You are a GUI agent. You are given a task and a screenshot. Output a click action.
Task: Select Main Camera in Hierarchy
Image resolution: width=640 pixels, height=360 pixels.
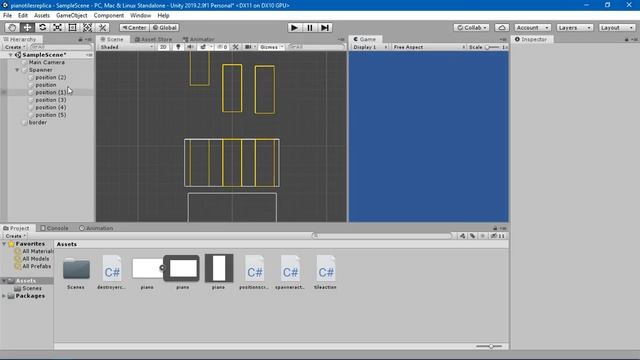47,62
